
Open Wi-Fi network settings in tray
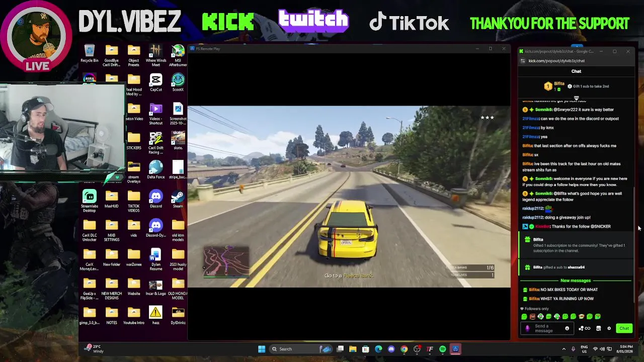click(x=596, y=349)
